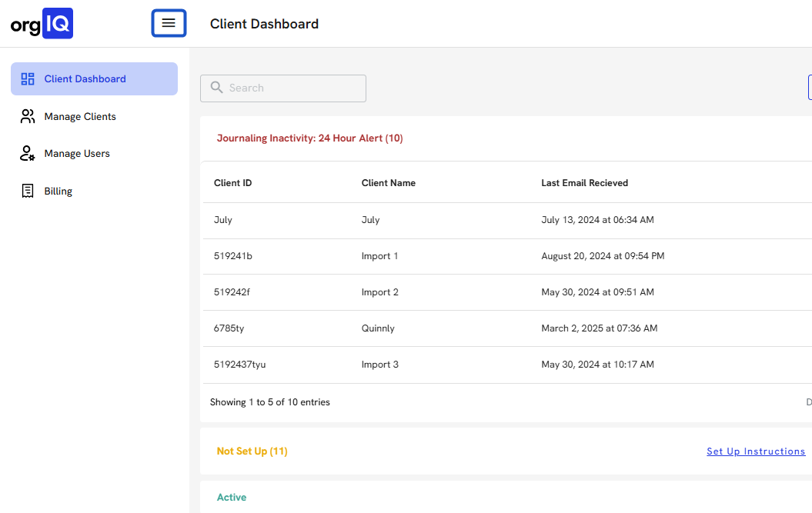This screenshot has height=513, width=812.
Task: Sort by the Client Name column header
Action: click(x=388, y=183)
